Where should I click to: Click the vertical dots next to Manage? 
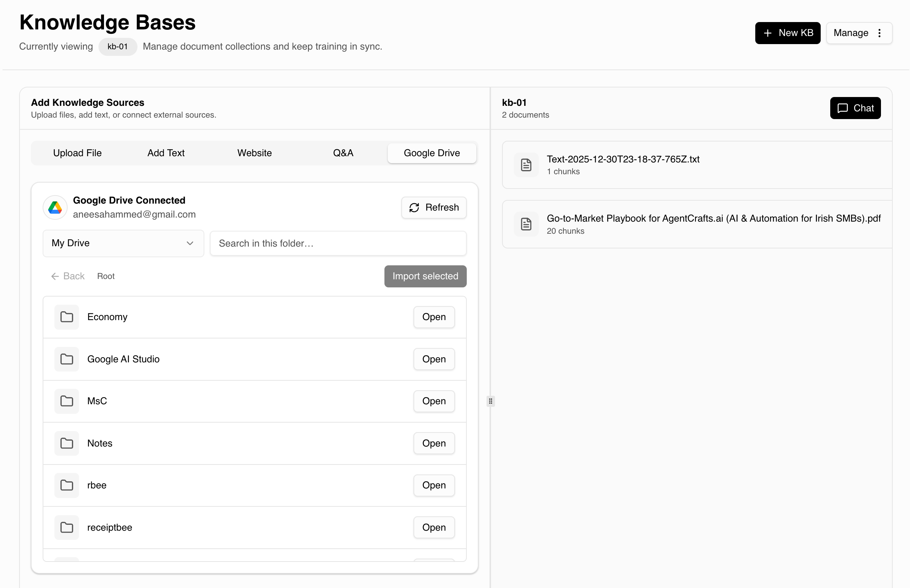click(x=879, y=33)
